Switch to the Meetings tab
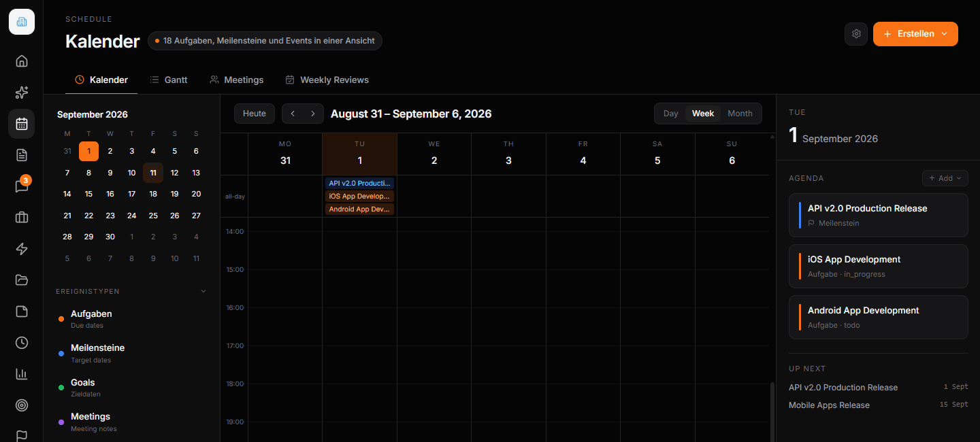This screenshot has height=442, width=980. tap(237, 80)
